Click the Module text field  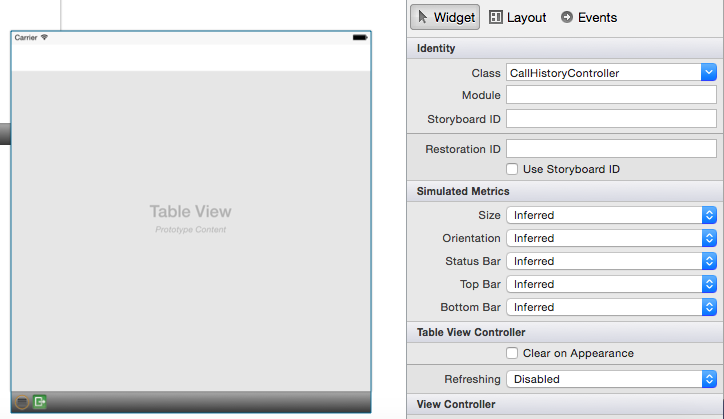pyautogui.click(x=611, y=95)
